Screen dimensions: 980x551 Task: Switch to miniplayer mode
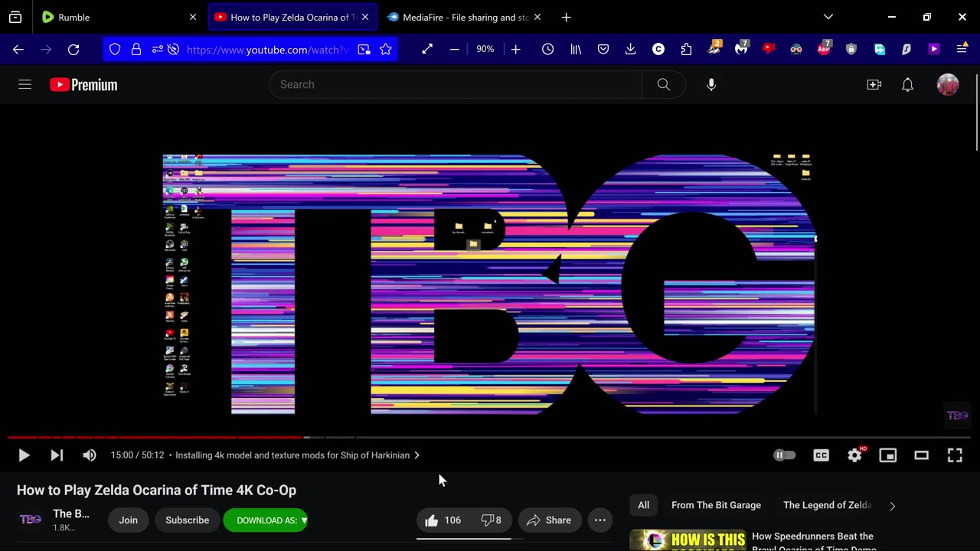point(888,455)
